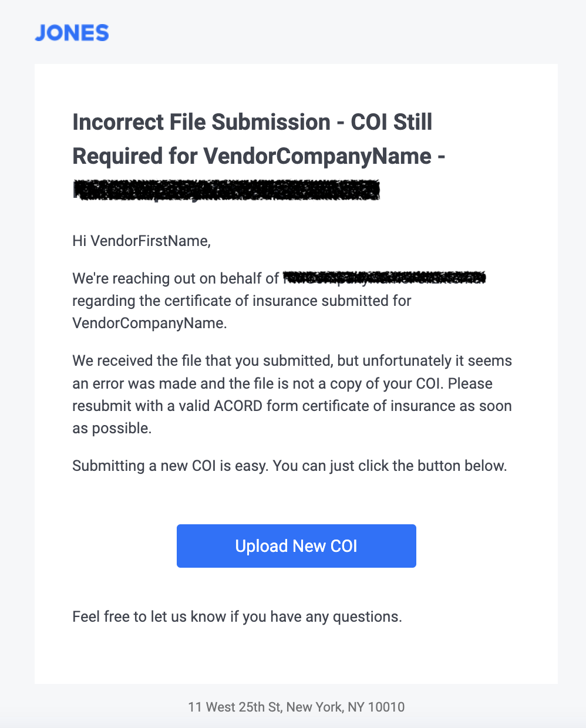
Task: Click the "Submitting a new COI is easy" sentence
Action: pyautogui.click(x=170, y=466)
